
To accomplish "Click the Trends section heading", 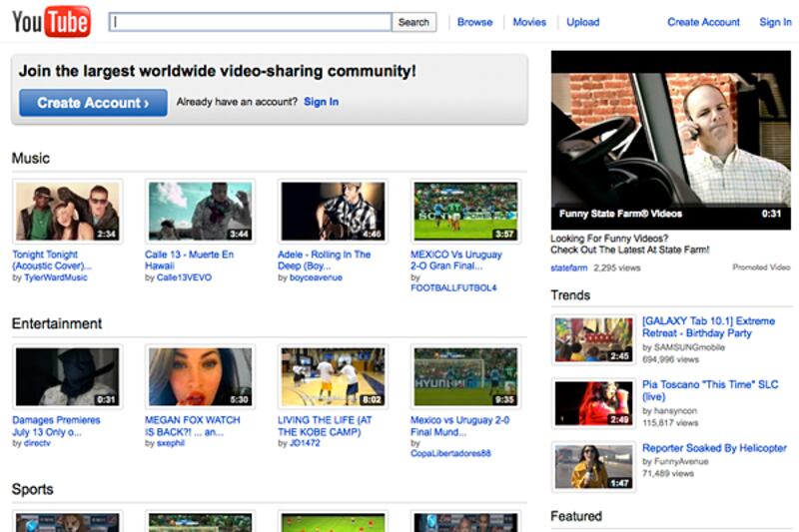I will click(x=570, y=295).
